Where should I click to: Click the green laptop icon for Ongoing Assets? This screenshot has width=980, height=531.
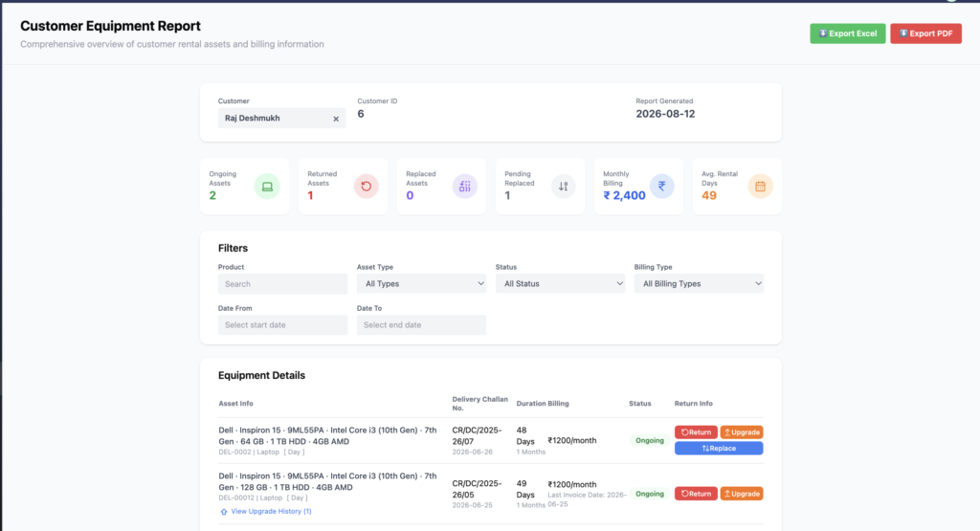[267, 187]
